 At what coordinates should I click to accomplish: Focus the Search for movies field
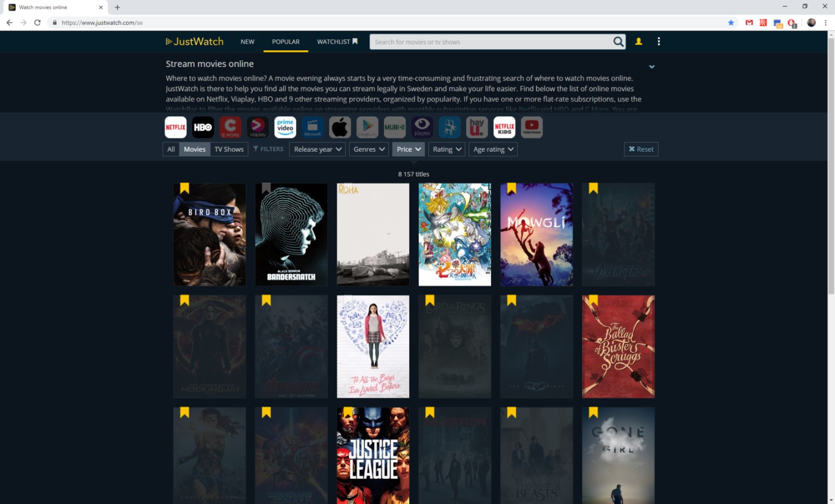pyautogui.click(x=491, y=42)
